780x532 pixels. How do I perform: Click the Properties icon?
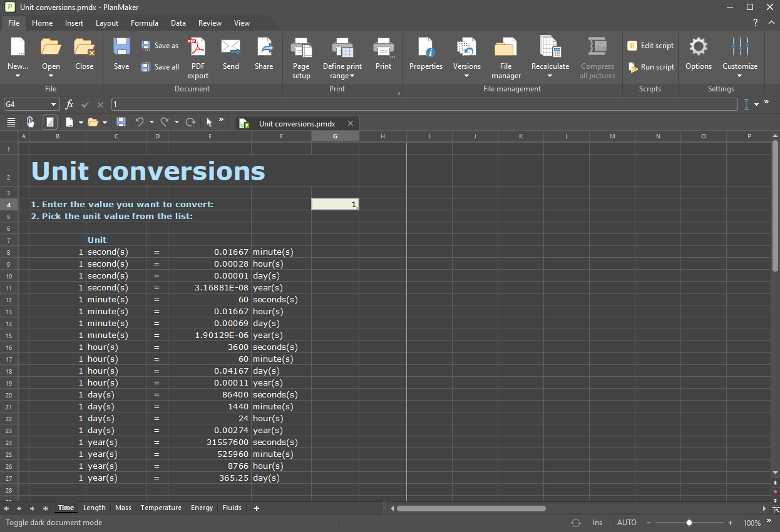coord(426,48)
